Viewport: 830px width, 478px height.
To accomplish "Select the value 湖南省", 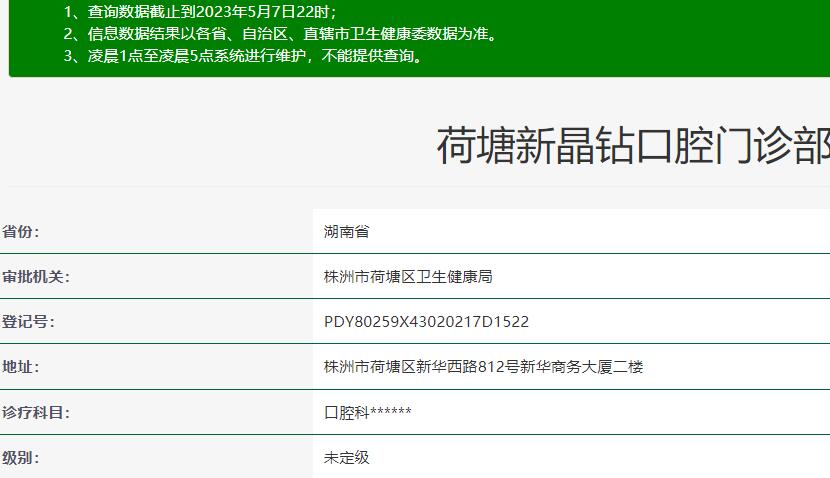I will tap(346, 232).
